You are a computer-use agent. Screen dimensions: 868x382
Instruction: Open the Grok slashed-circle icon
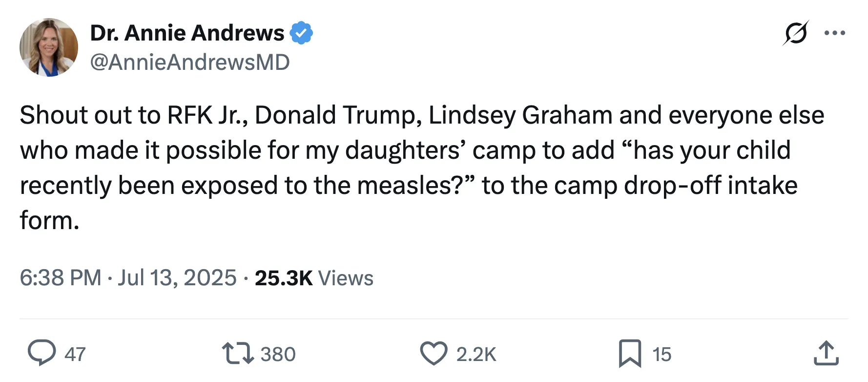796,33
